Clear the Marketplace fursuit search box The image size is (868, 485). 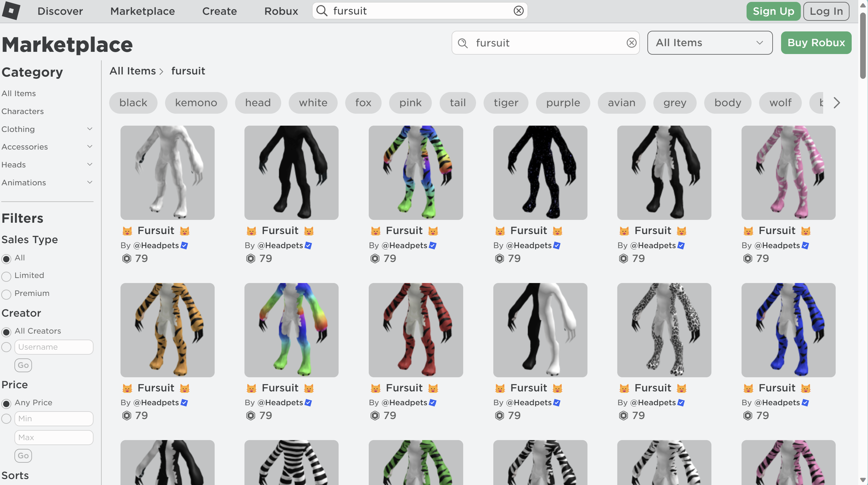(631, 43)
